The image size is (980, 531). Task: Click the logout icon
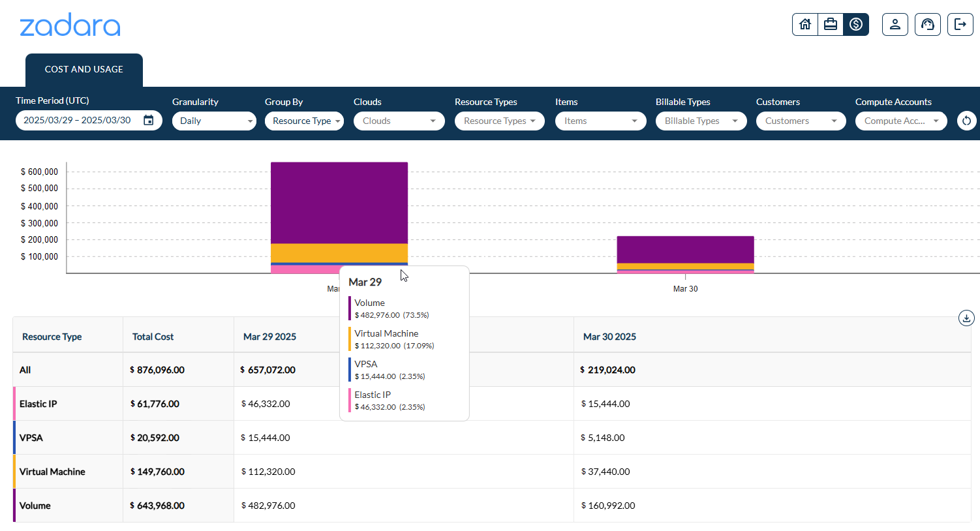960,24
